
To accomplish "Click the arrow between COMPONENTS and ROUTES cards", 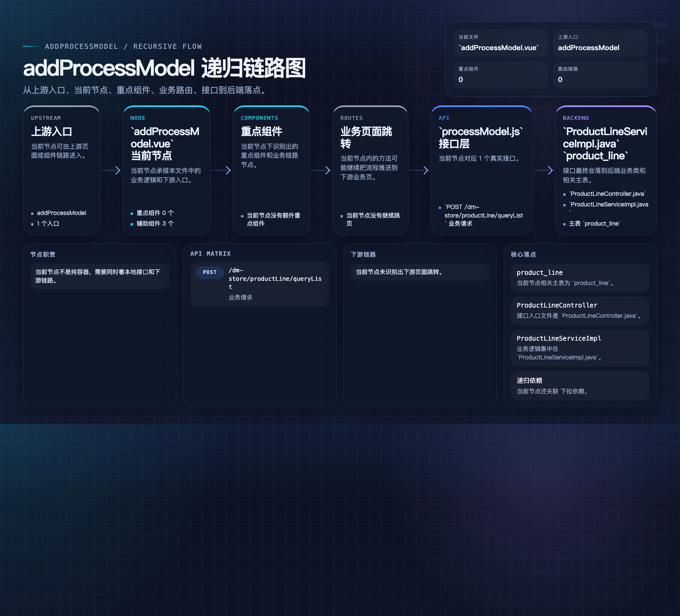I will tap(321, 170).
